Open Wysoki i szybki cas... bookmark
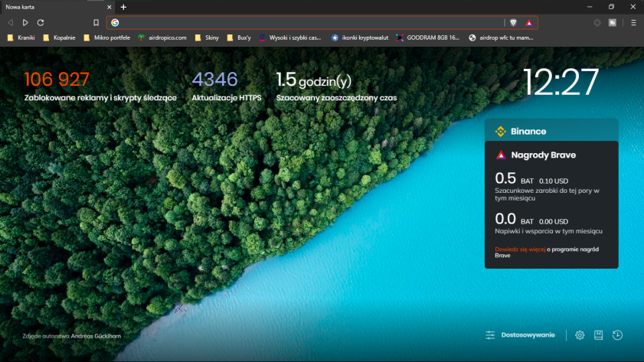Image resolution: width=644 pixels, height=362 pixels. point(290,38)
